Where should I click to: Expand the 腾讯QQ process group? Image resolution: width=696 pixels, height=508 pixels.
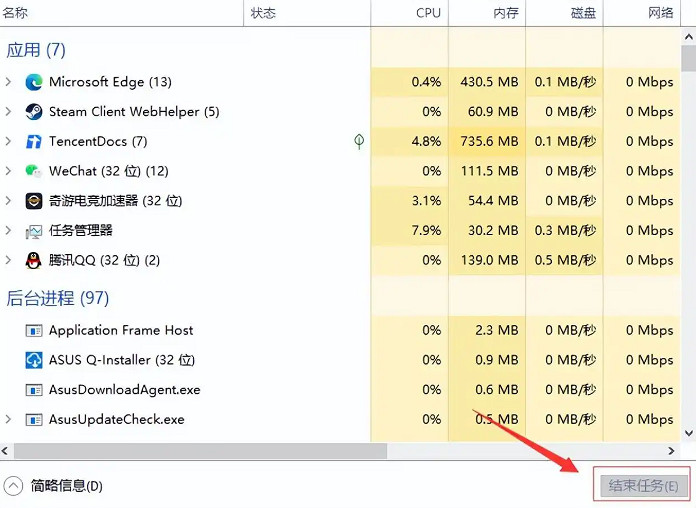(x=9, y=261)
